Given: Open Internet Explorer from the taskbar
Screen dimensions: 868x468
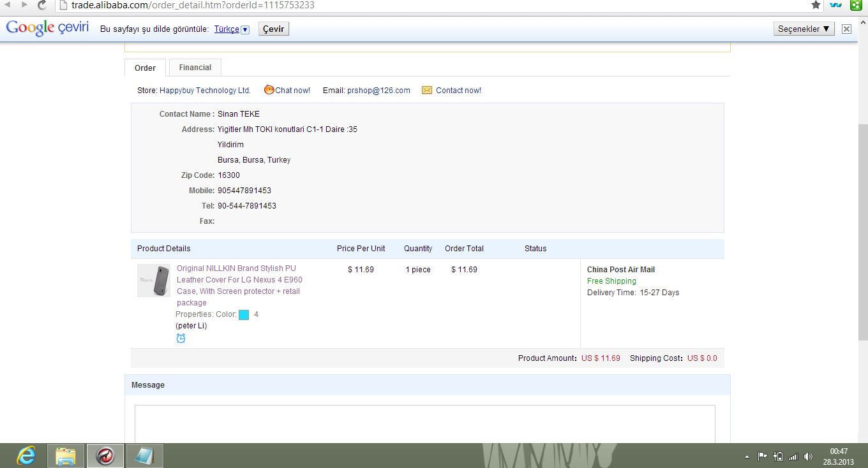Looking at the screenshot, I should pyautogui.click(x=26, y=456).
